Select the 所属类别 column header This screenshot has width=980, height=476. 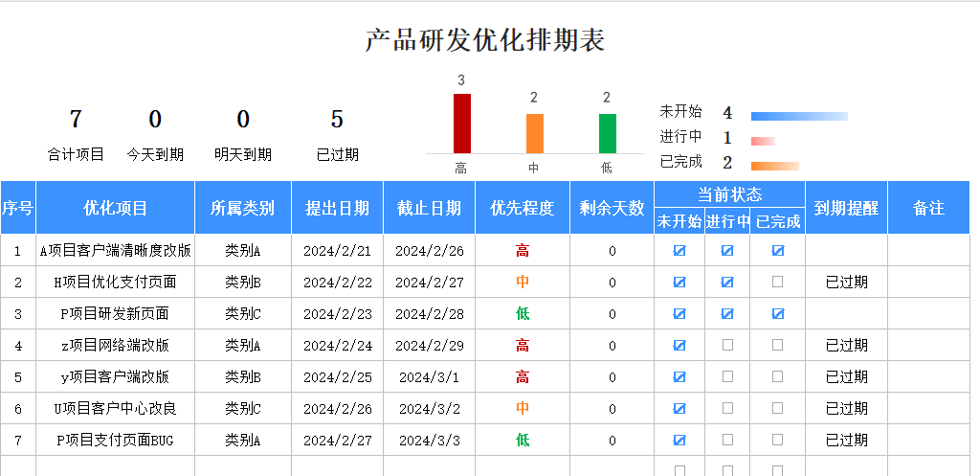243,208
